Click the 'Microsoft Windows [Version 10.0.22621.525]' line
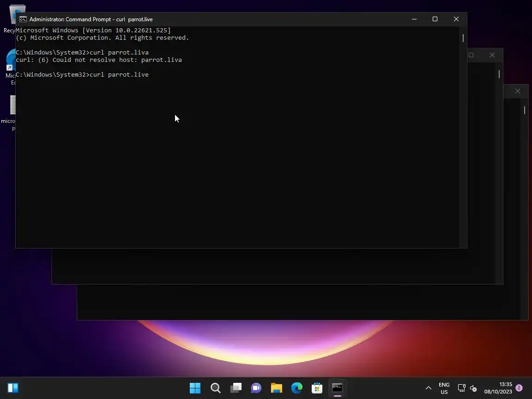Screen dimensions: 532x399 coord(93,30)
